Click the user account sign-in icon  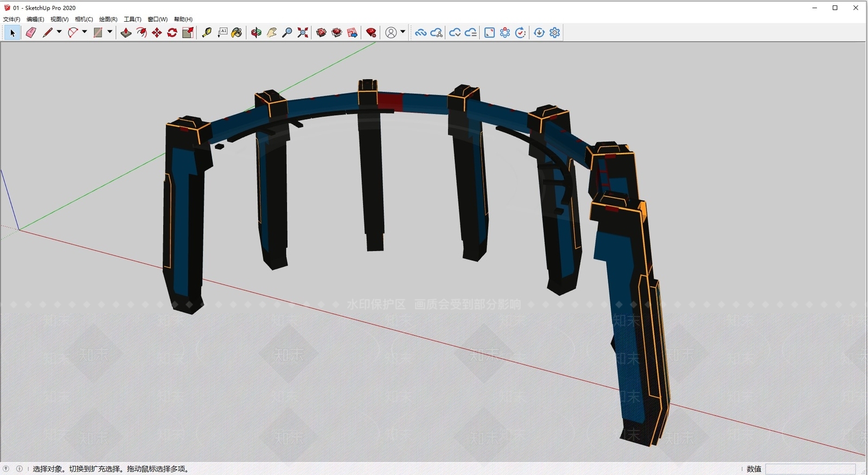point(391,33)
